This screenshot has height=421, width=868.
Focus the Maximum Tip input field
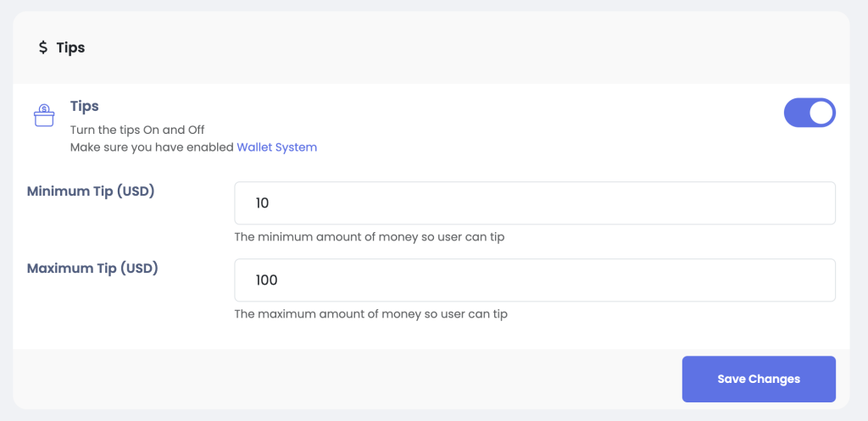(x=535, y=280)
